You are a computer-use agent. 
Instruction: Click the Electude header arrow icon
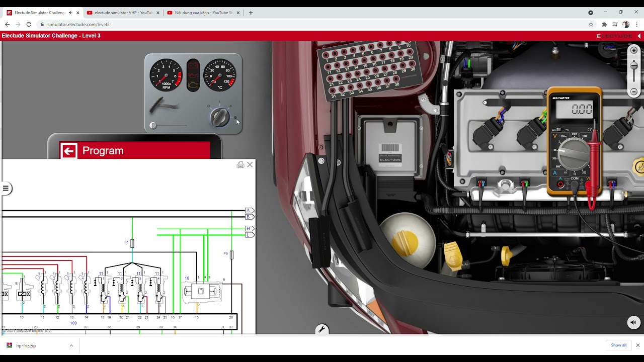[639, 36]
